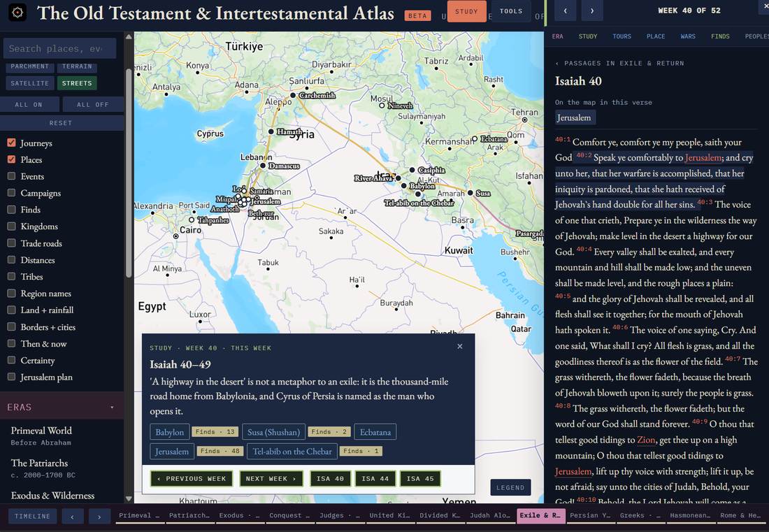Select the SATELLITE basemap
769x532 pixels.
coord(30,83)
